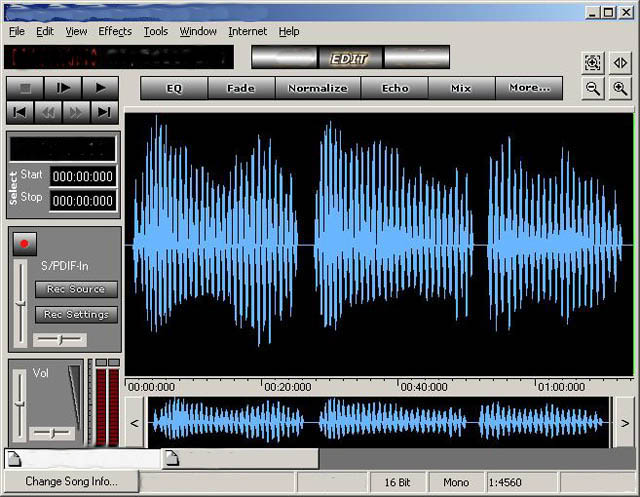640x497 pixels.
Task: Open the Tools menu
Action: [x=156, y=31]
